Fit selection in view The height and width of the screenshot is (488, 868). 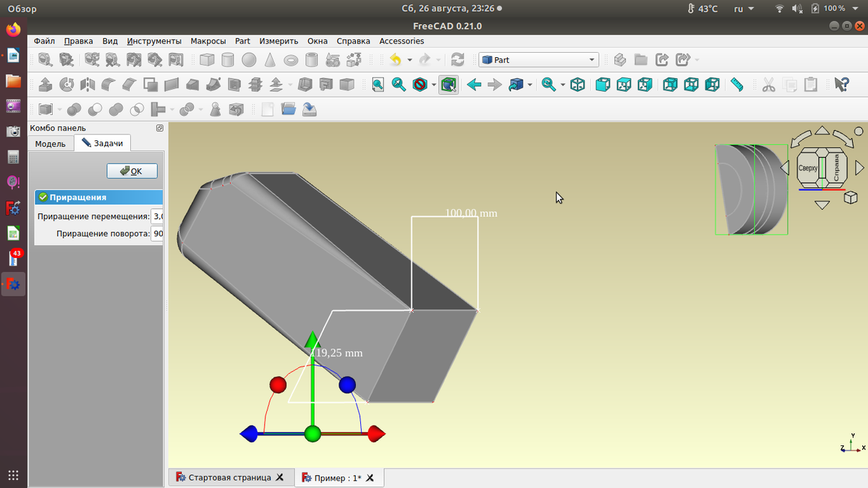click(x=399, y=85)
